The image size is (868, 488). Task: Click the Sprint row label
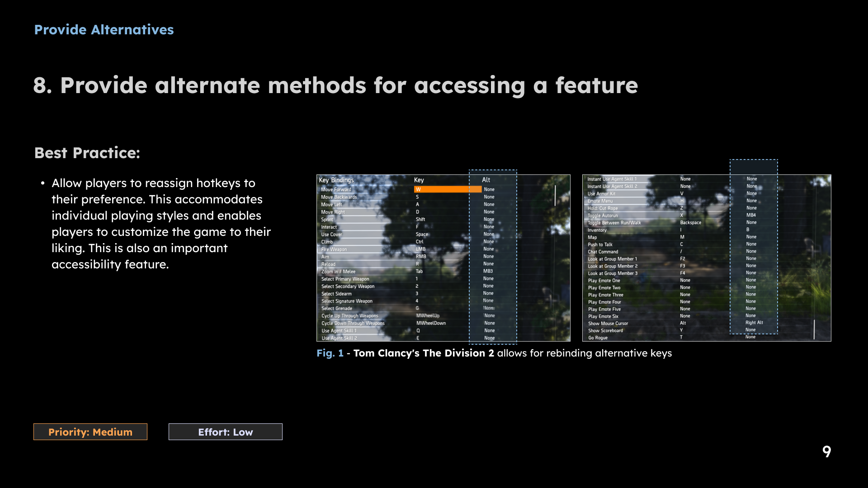tap(327, 220)
